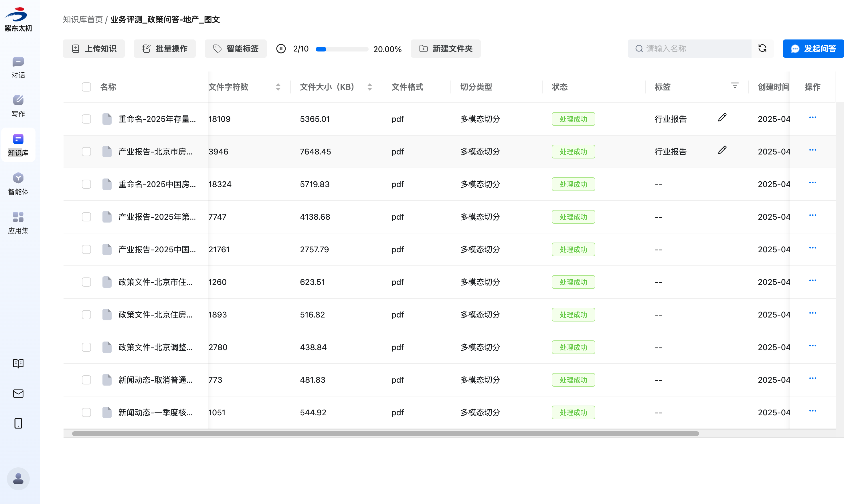Sort by 文件大小（KB） column arrows
Viewport: 862px width, 504px height.
(x=369, y=87)
